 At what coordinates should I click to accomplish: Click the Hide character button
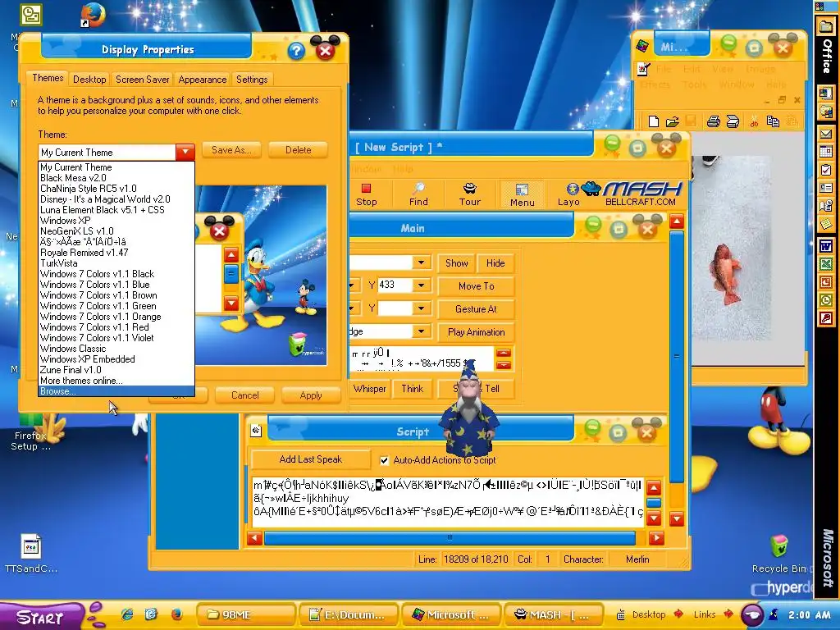(495, 263)
